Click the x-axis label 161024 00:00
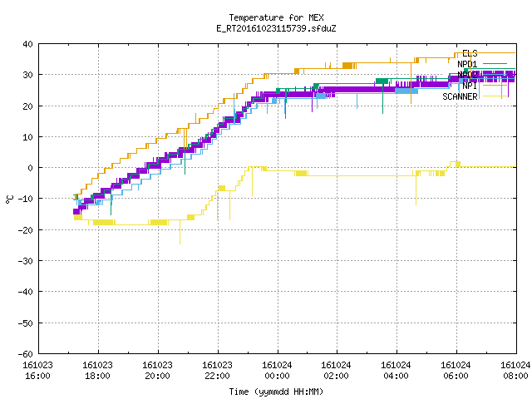 coord(277,371)
